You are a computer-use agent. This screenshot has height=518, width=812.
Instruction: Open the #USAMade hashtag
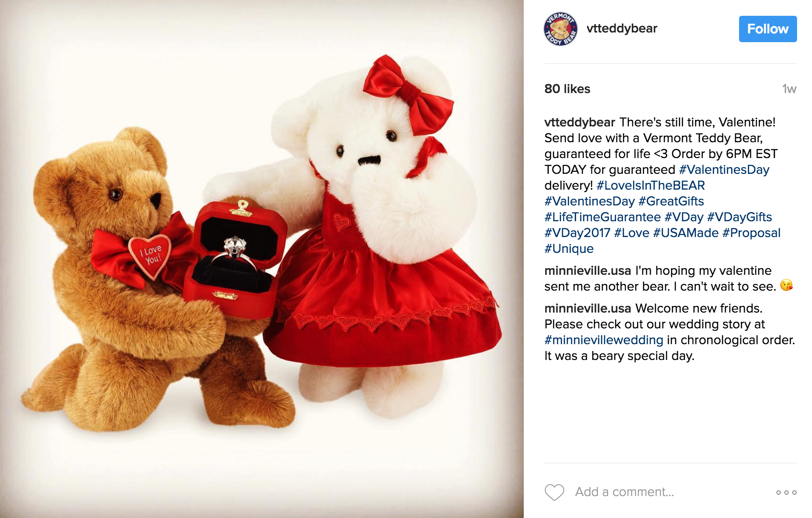(686, 233)
